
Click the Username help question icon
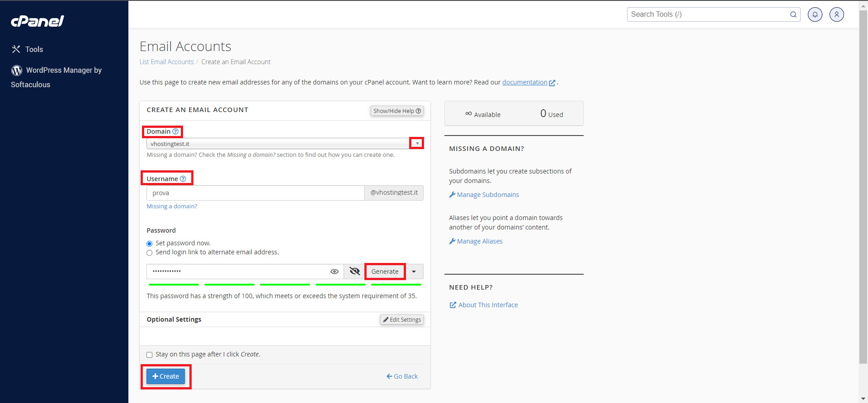click(183, 179)
